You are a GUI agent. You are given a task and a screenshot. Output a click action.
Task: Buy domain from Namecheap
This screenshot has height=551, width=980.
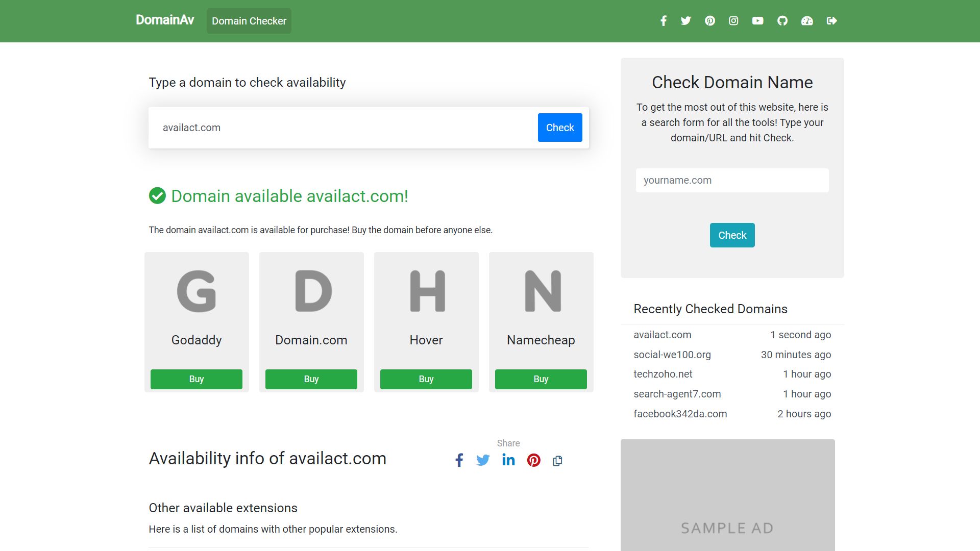coord(541,379)
